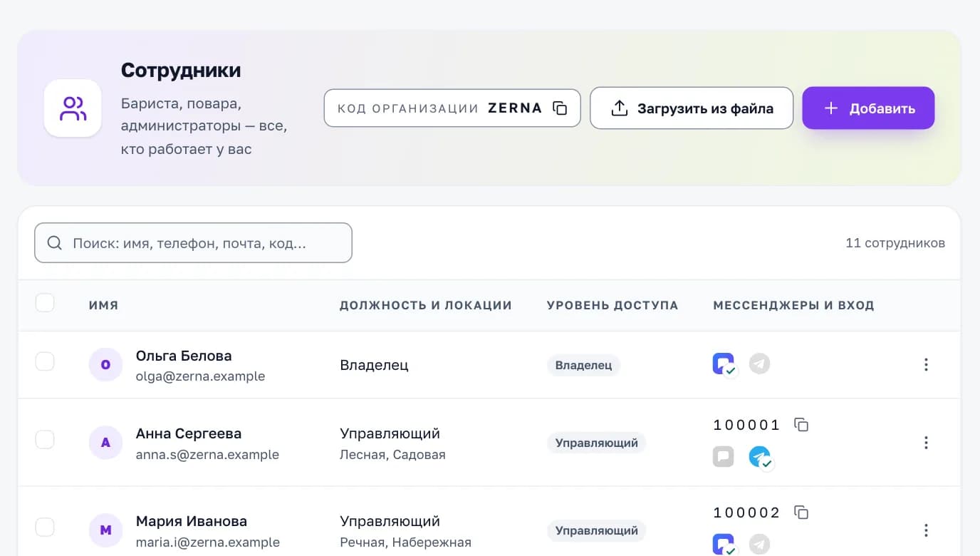The width and height of the screenshot is (980, 556).
Task: Click the Добавить button
Action: click(868, 108)
